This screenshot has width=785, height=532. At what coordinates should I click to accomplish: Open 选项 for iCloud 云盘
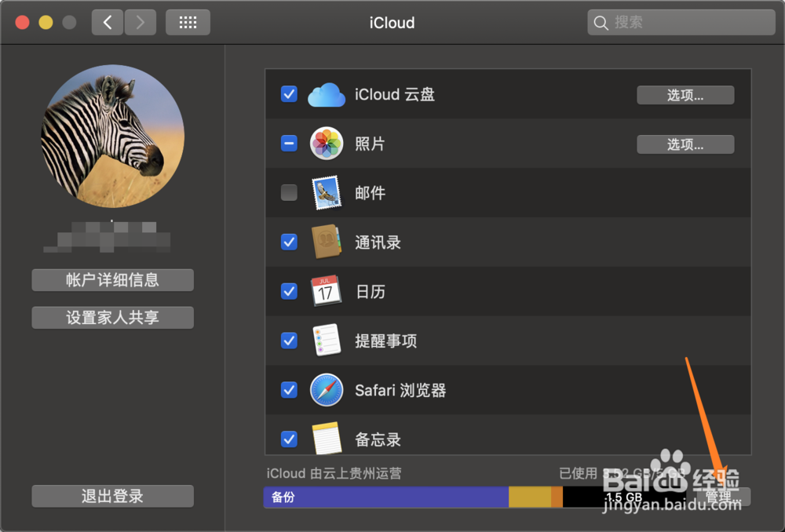click(685, 94)
